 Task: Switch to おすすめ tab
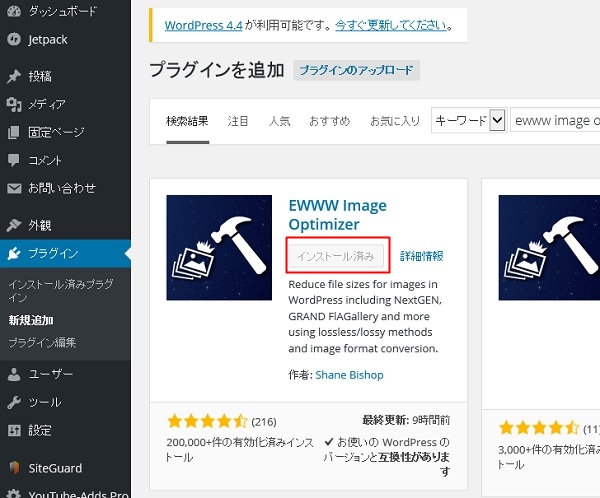329,121
